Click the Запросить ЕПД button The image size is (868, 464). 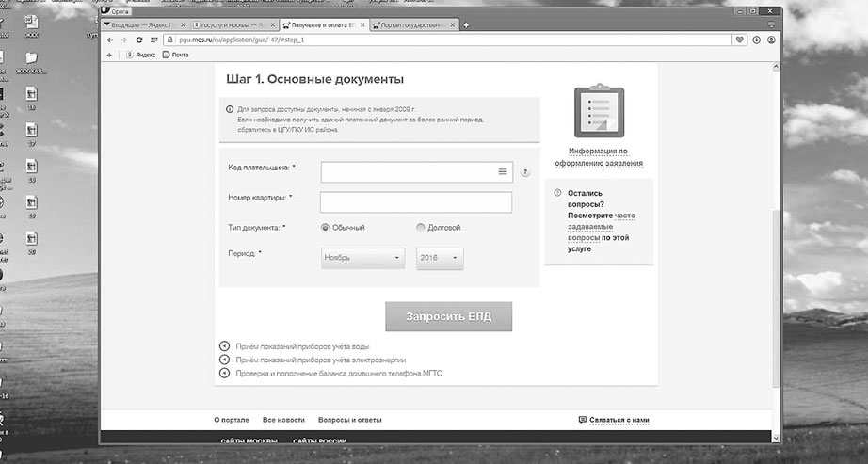pyautogui.click(x=448, y=316)
